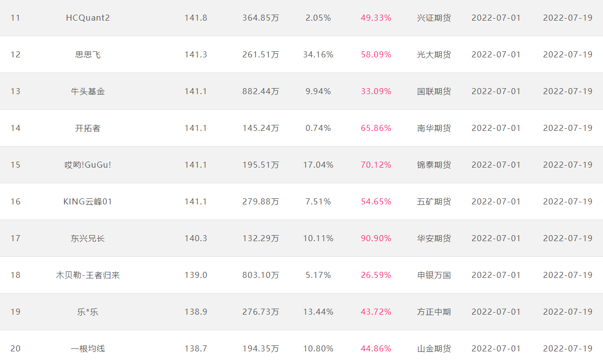
Task: Click the 东兴兄长 trader name
Action: tap(88, 238)
